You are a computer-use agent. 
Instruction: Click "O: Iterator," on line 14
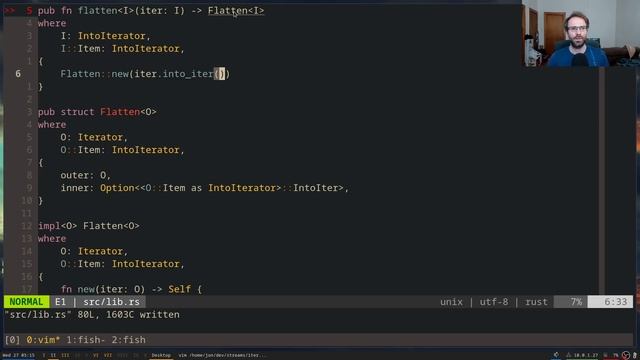(94, 251)
